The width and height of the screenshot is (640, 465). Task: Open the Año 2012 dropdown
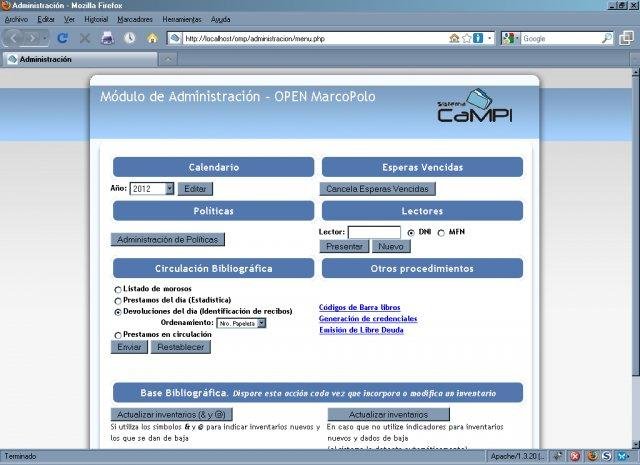click(152, 189)
